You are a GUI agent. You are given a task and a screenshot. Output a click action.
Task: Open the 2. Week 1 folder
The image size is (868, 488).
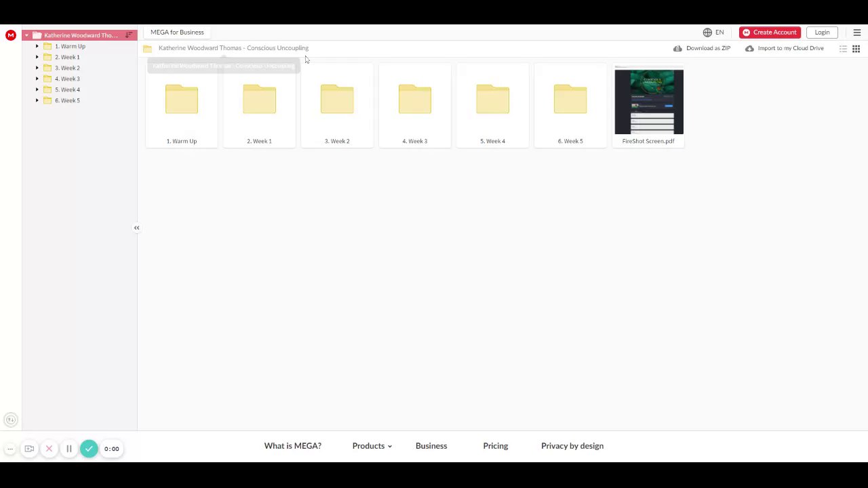pos(259,105)
